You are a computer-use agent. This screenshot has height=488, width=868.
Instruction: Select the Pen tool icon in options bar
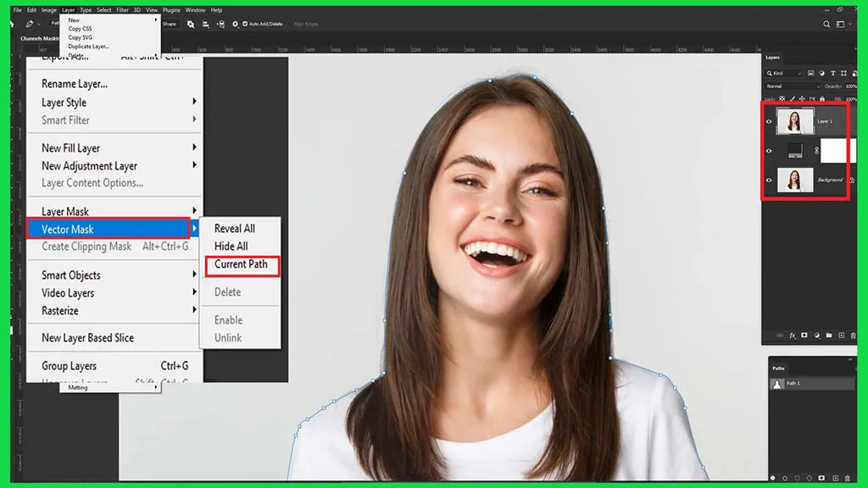(x=30, y=24)
